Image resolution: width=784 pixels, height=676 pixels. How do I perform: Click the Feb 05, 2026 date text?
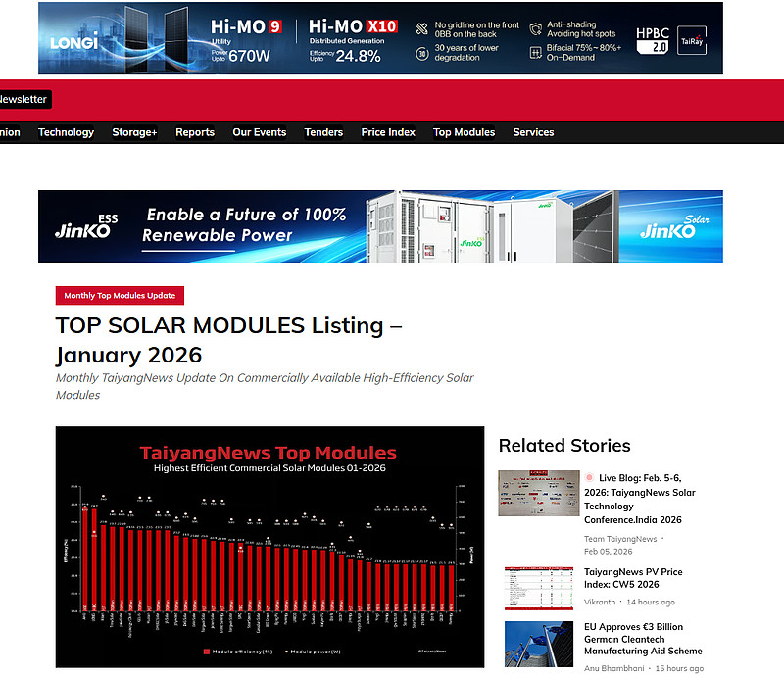pos(608,552)
